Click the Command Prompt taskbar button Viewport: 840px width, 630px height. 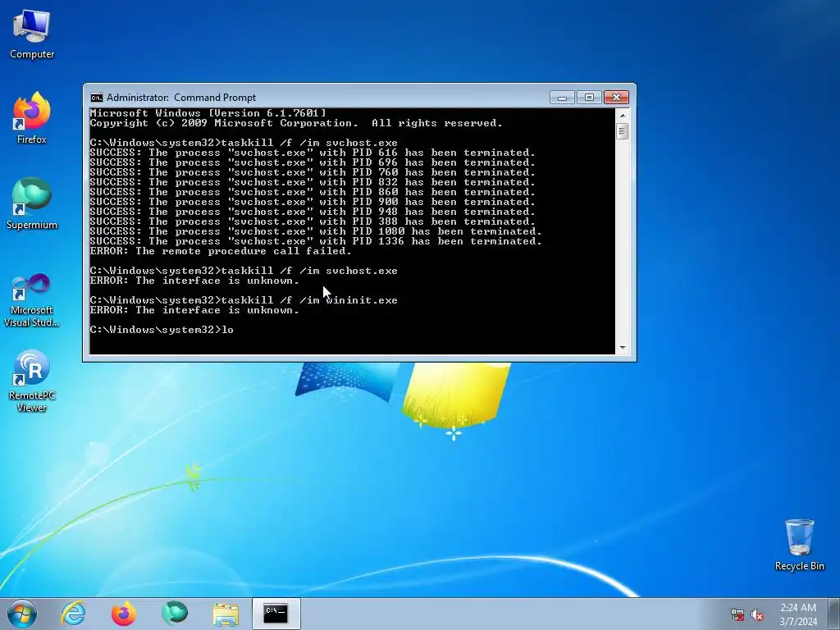pyautogui.click(x=276, y=614)
